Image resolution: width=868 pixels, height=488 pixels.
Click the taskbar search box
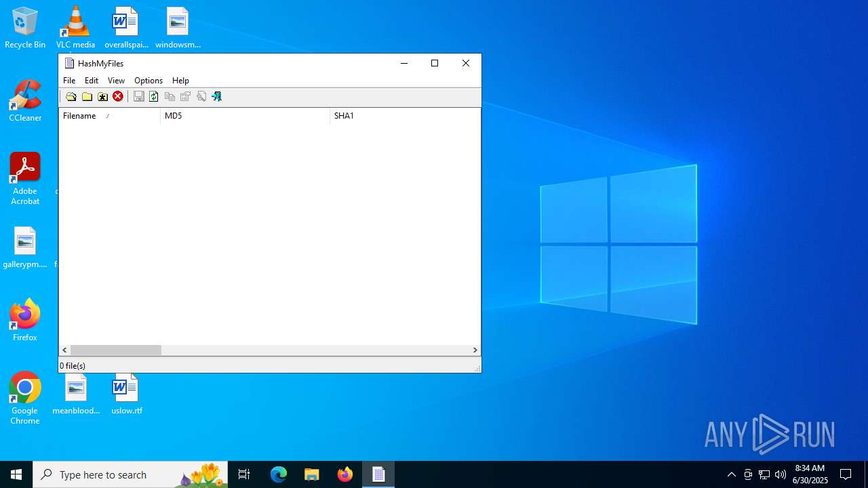point(130,474)
